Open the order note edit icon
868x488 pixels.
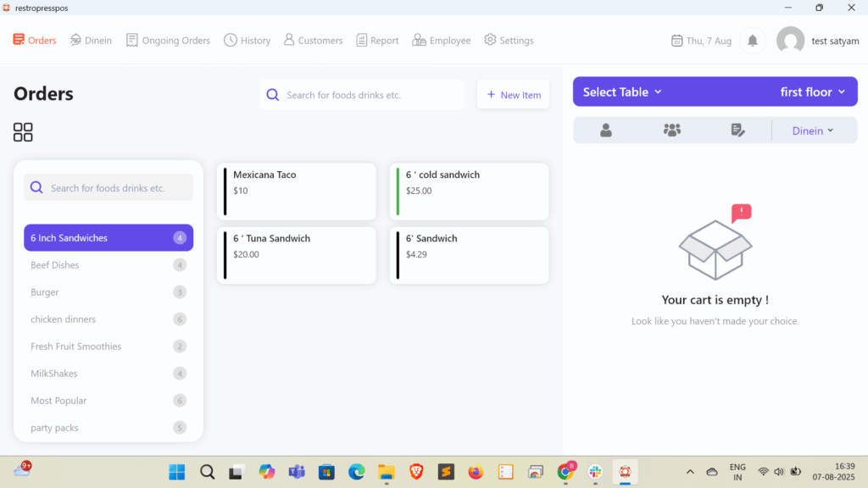coord(737,130)
